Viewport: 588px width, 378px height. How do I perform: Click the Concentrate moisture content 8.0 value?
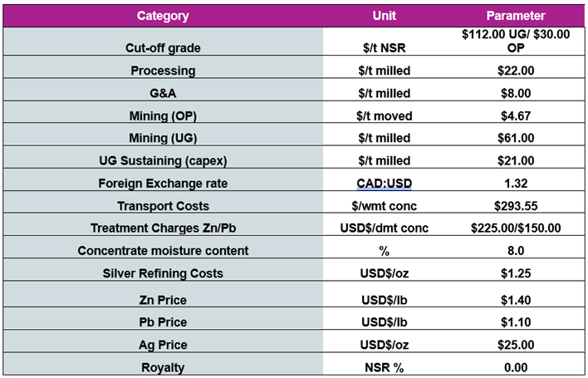pos(515,250)
